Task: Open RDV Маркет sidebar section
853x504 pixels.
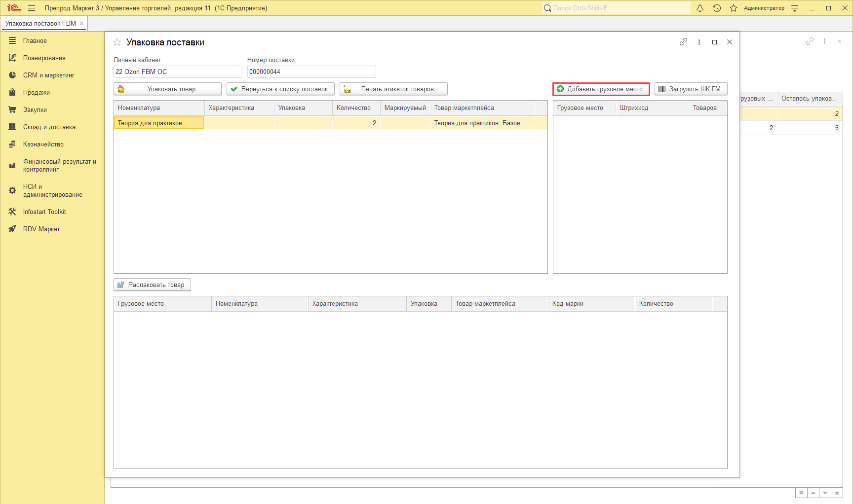Action: point(41,229)
